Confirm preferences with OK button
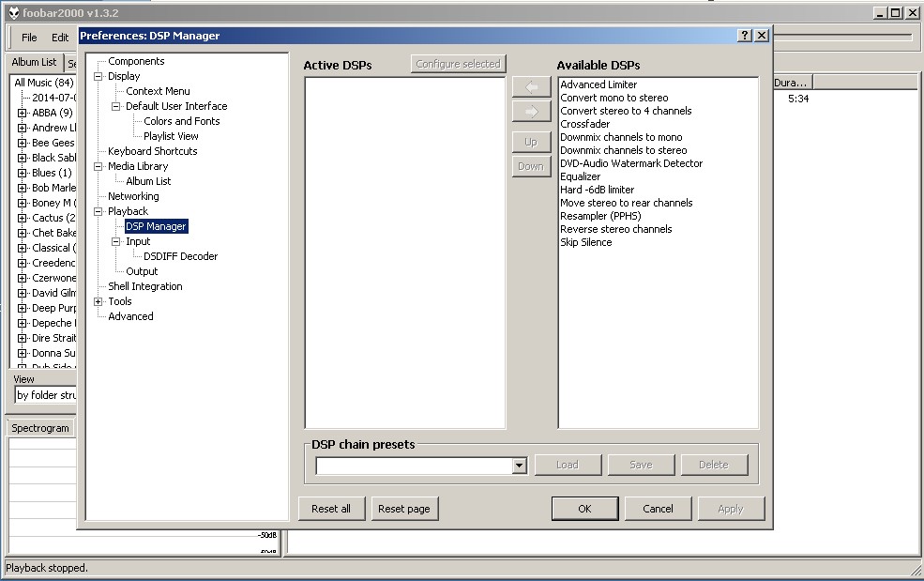924x581 pixels. 584,509
